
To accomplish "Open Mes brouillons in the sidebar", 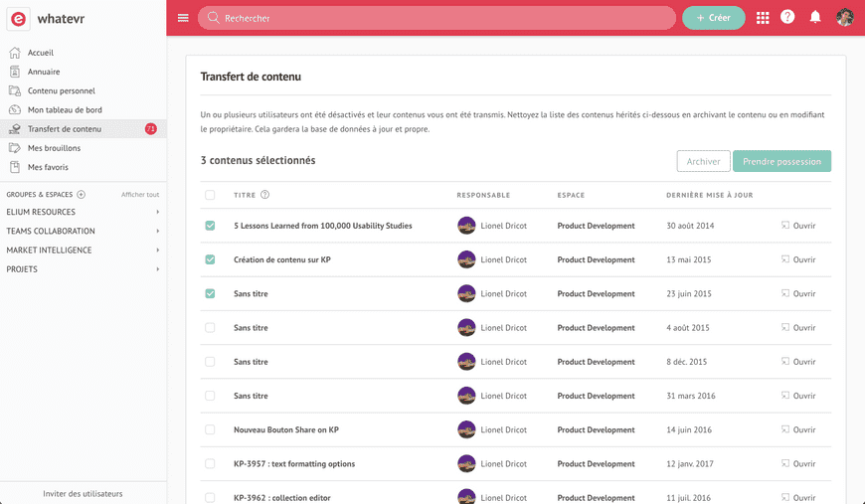I will coord(84,148).
